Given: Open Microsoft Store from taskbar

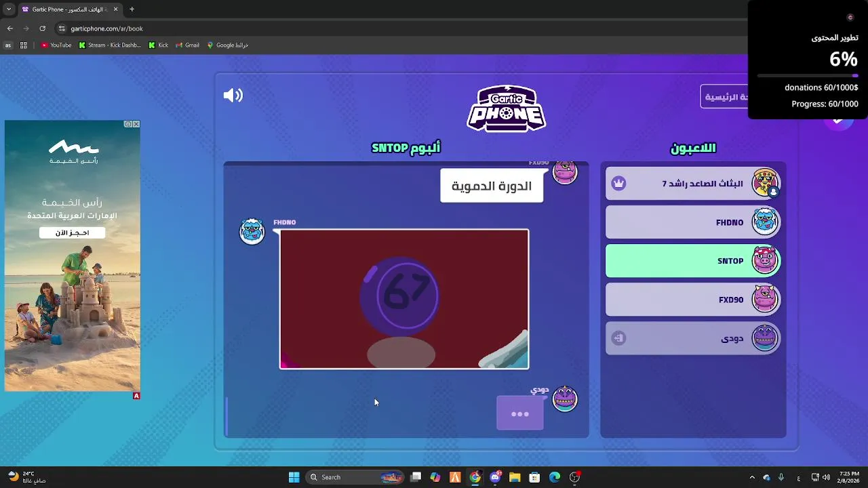Looking at the screenshot, I should [534, 477].
